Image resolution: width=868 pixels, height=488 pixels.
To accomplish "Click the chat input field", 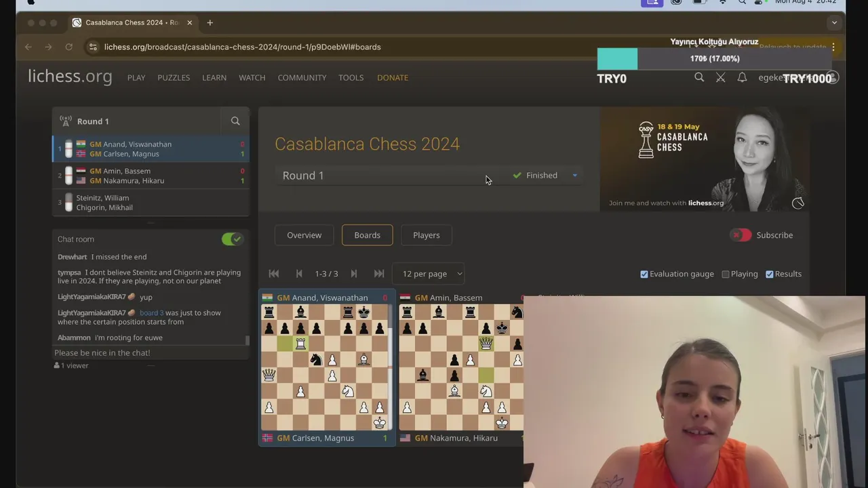I will pyautogui.click(x=151, y=352).
